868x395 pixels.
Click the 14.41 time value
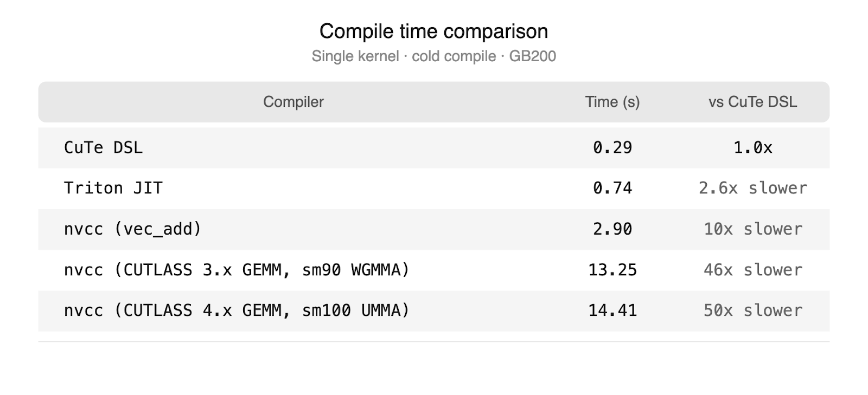tap(612, 310)
